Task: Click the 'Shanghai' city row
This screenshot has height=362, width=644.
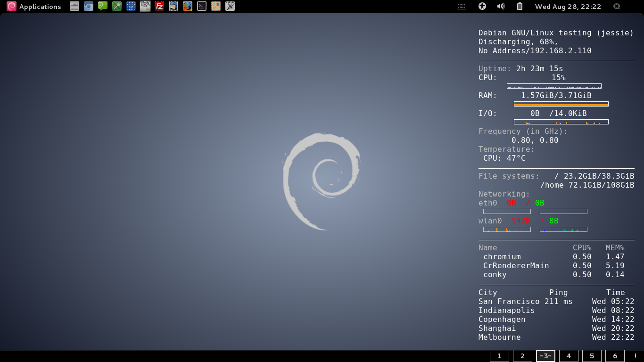Action: pos(556,329)
